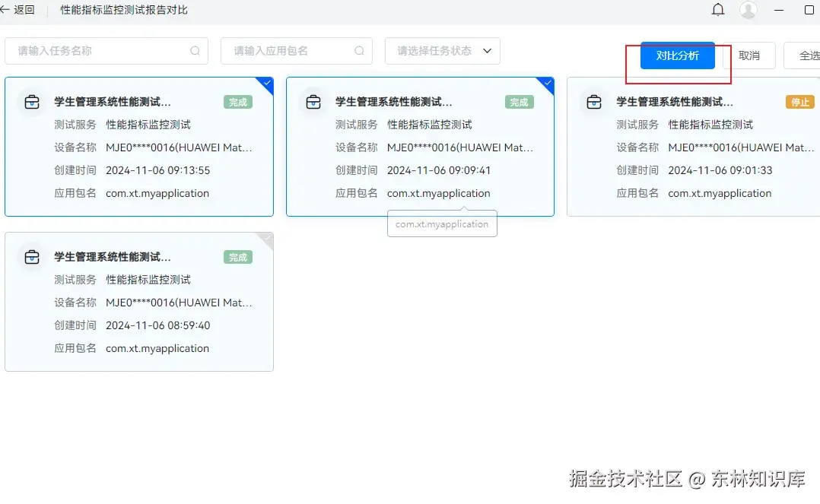Click creation time 2024-11-06 09:01:33
Image resolution: width=820 pixels, height=504 pixels.
(x=720, y=170)
